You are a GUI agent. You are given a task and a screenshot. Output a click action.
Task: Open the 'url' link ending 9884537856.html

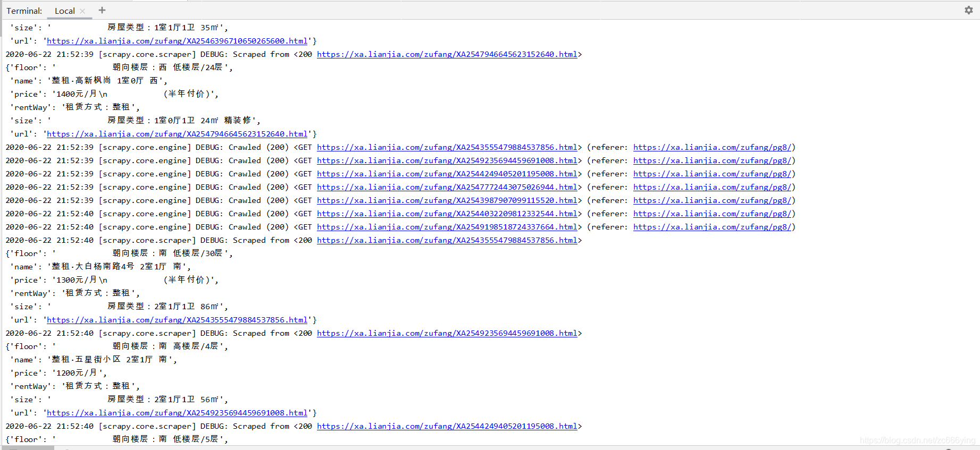pyautogui.click(x=177, y=320)
